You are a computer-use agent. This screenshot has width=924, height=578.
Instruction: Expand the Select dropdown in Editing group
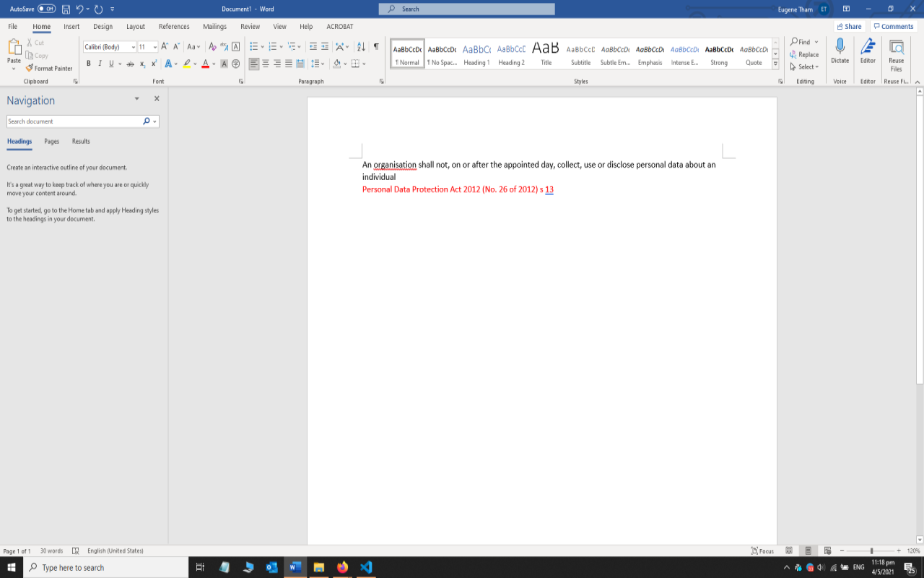(x=804, y=66)
